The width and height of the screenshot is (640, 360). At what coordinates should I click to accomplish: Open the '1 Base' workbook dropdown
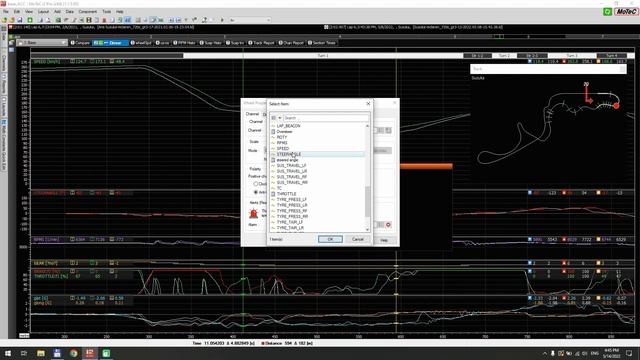tap(64, 43)
